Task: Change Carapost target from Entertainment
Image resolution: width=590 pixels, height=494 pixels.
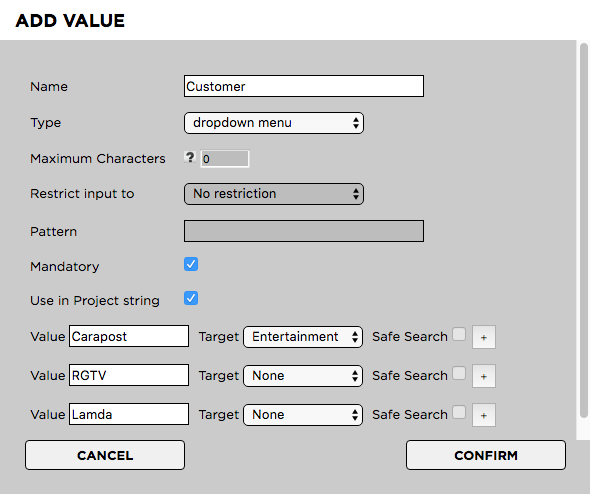Action: click(303, 337)
